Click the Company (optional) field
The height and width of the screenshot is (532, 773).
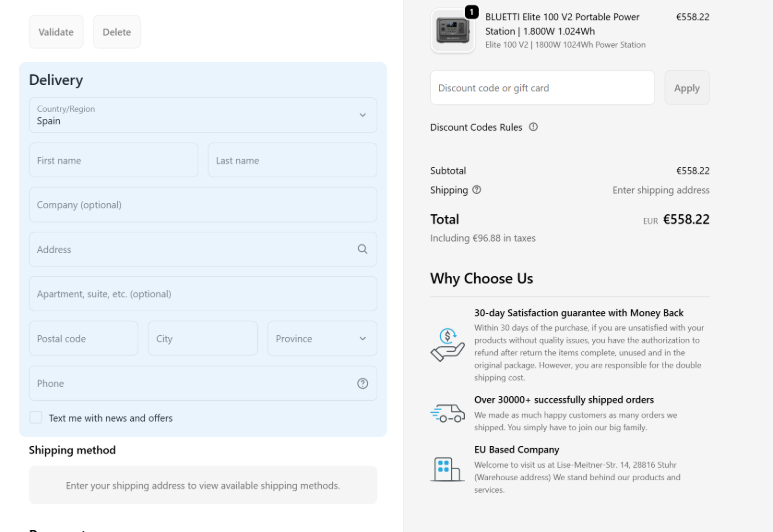point(203,205)
